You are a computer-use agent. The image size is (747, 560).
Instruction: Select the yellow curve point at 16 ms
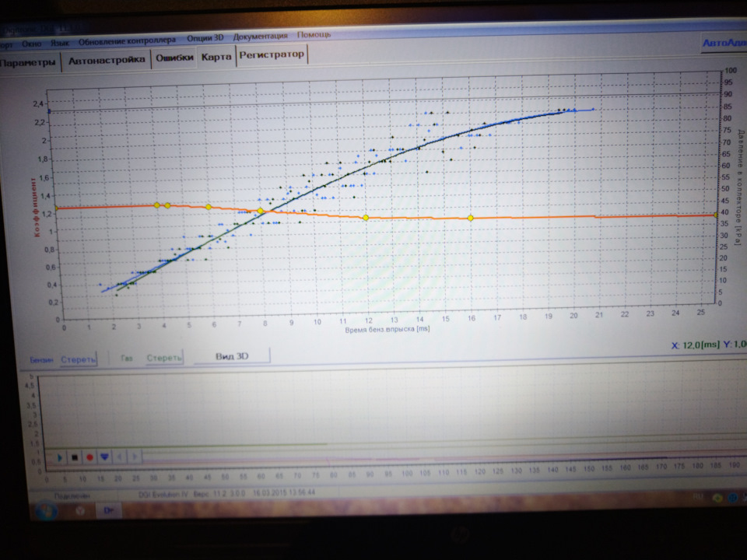[x=470, y=218]
